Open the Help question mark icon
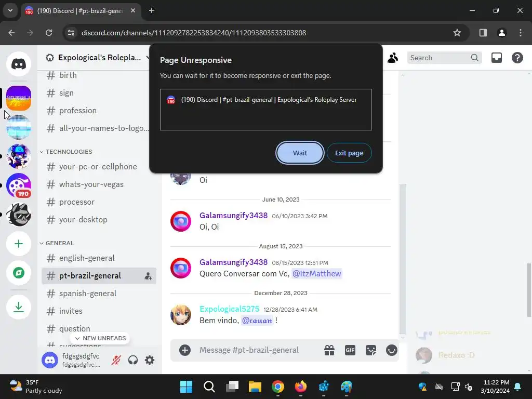This screenshot has height=399, width=532. pyautogui.click(x=517, y=58)
